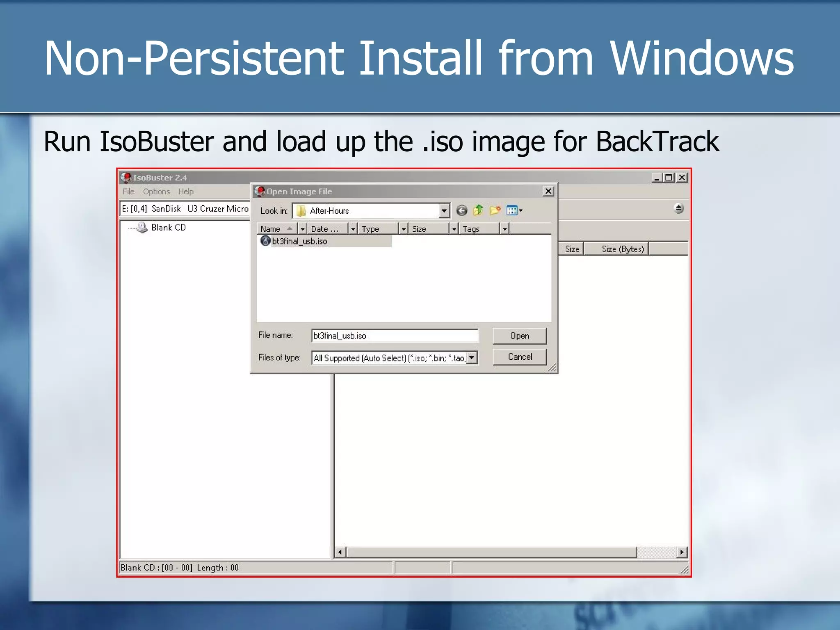Image resolution: width=840 pixels, height=630 pixels.
Task: Sort by the Tags column header
Action: pyautogui.click(x=479, y=229)
